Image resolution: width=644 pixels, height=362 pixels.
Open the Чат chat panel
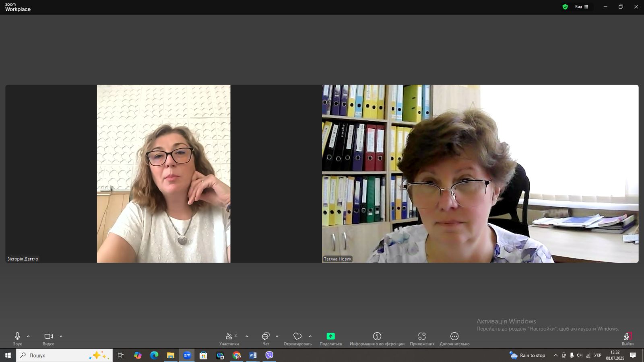(266, 338)
